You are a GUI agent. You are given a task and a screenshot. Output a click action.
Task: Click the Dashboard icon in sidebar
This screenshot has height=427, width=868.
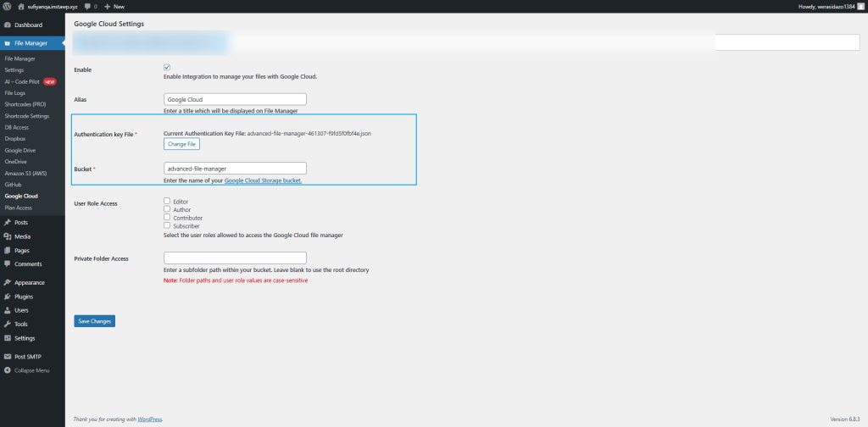[8, 25]
